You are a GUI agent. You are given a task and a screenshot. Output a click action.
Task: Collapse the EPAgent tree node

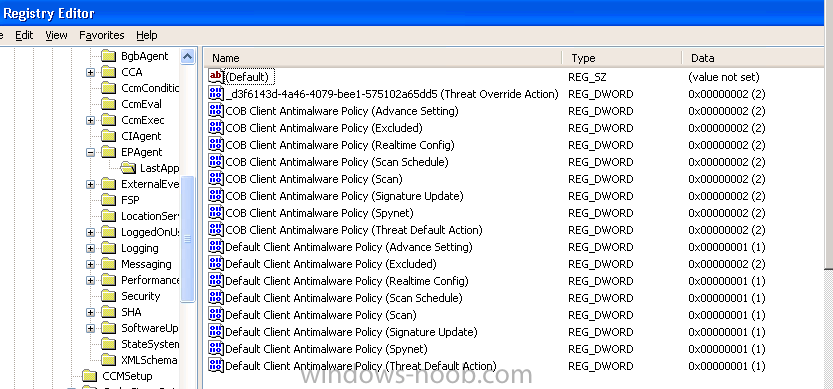pyautogui.click(x=90, y=153)
